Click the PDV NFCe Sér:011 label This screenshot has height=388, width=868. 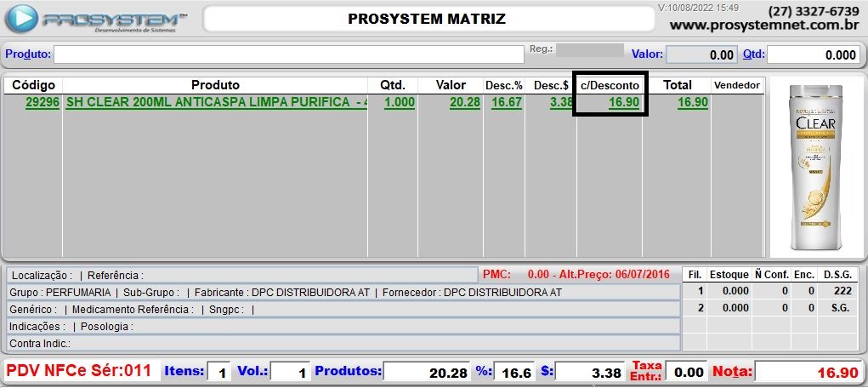tap(79, 370)
